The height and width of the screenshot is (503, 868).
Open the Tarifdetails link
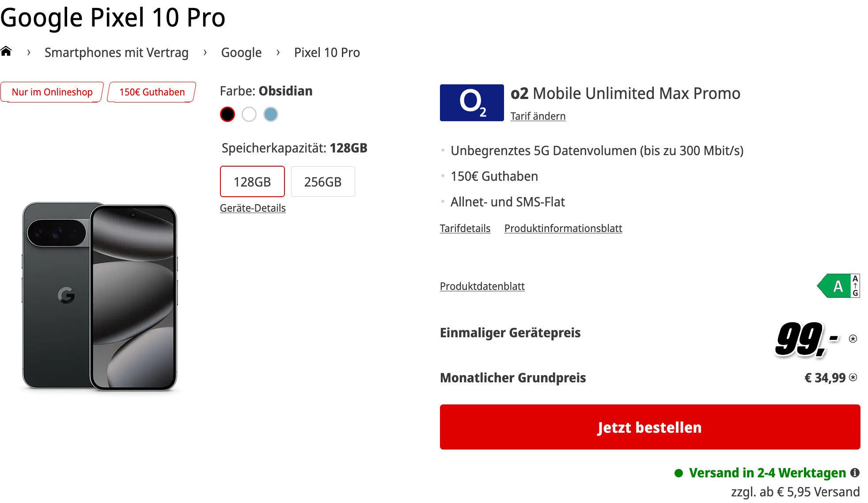465,229
